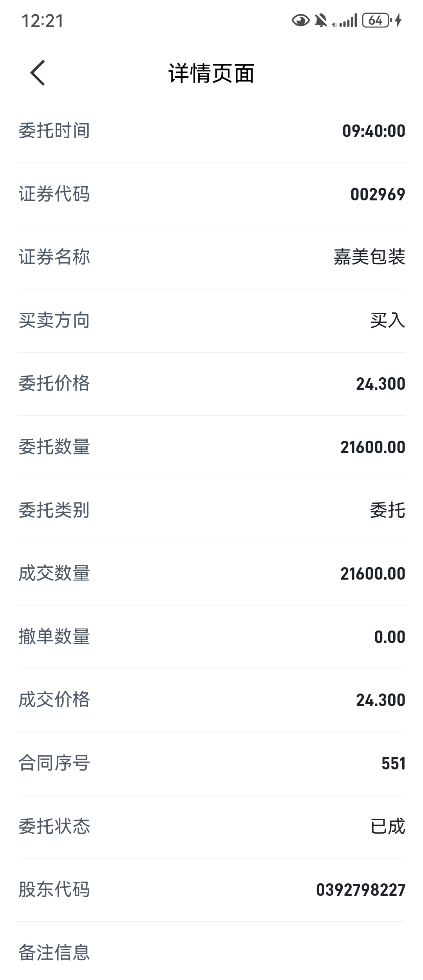Select the 委托时间 row value 09:40:00
Image resolution: width=423 pixels, height=980 pixels.
[373, 131]
